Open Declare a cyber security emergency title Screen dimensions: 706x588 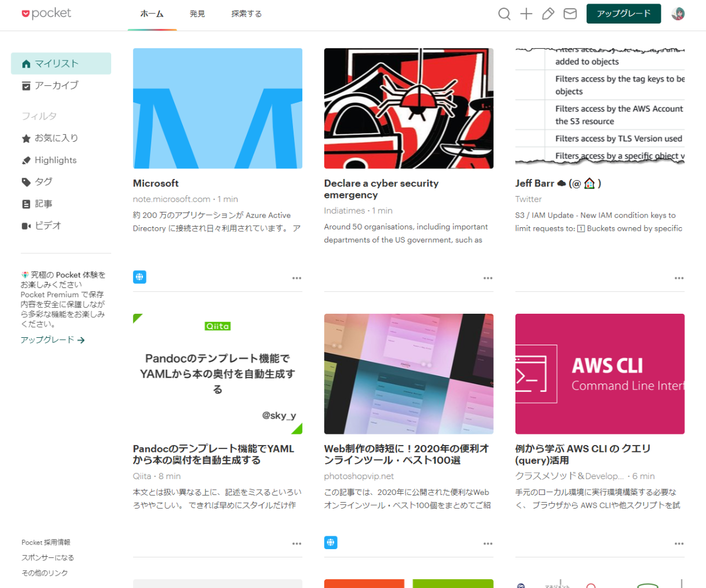click(381, 190)
